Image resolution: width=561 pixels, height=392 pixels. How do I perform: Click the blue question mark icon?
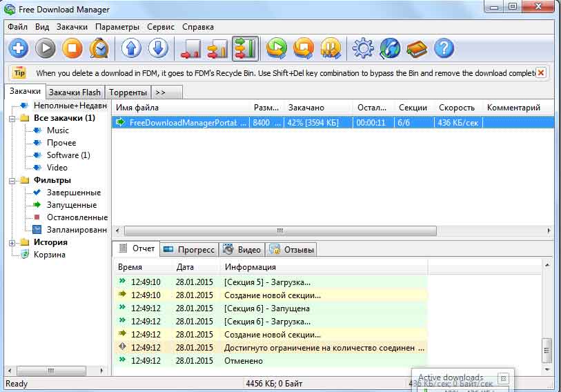point(444,48)
